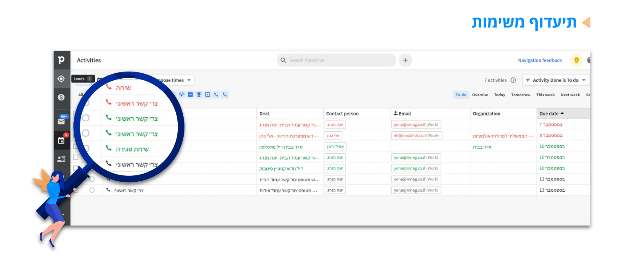Screen dimensions: 644x275
Task: Open deal 'סדר בבית דיל מהטלפון'
Action: (x=281, y=146)
